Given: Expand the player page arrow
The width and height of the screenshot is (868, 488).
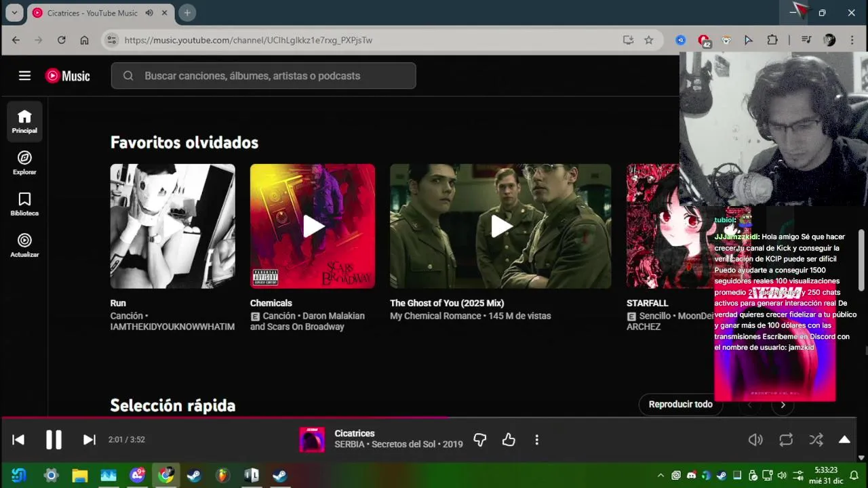Looking at the screenshot, I should (x=844, y=440).
